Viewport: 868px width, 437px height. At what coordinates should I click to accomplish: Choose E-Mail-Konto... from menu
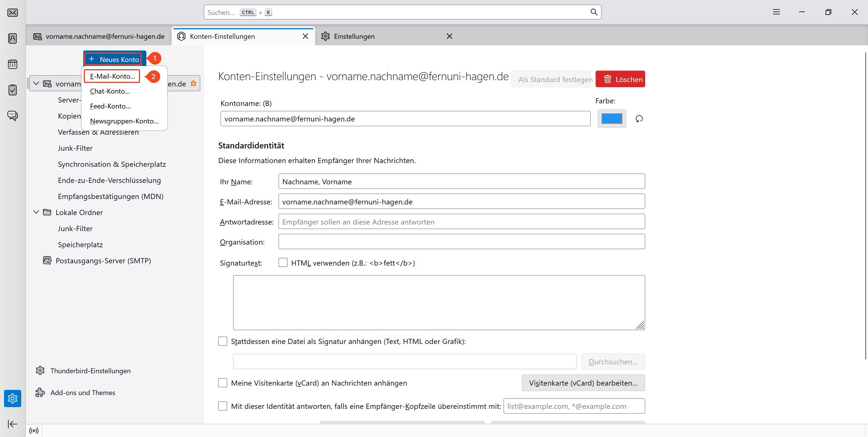click(x=112, y=76)
